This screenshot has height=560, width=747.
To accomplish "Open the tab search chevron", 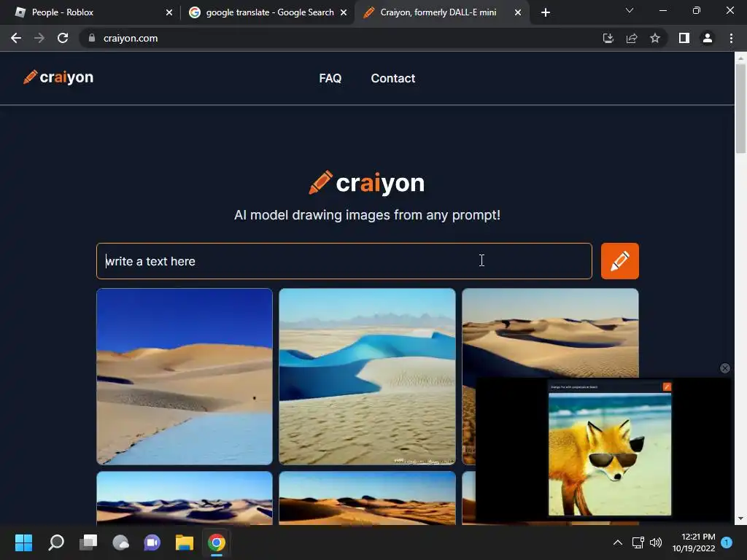I will (x=630, y=10).
